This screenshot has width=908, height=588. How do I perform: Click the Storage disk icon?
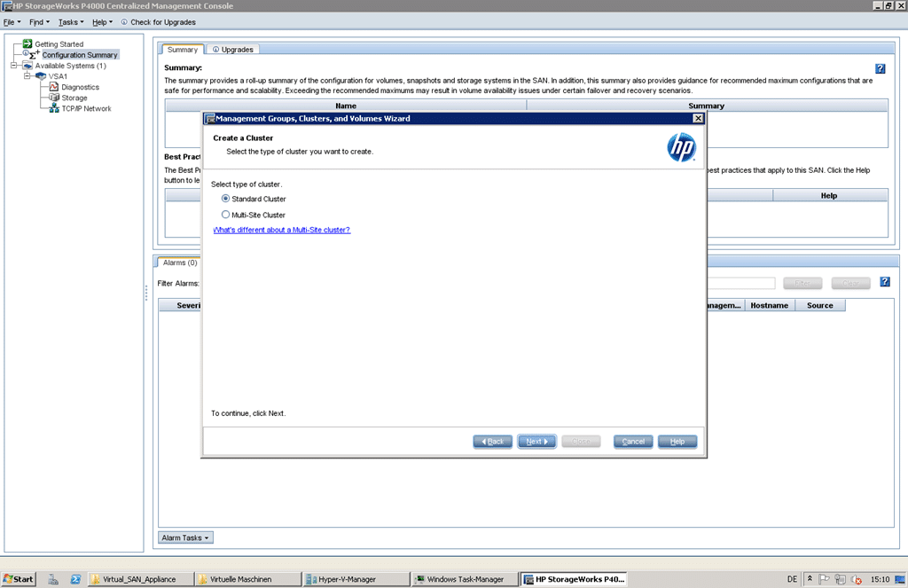coord(54,98)
